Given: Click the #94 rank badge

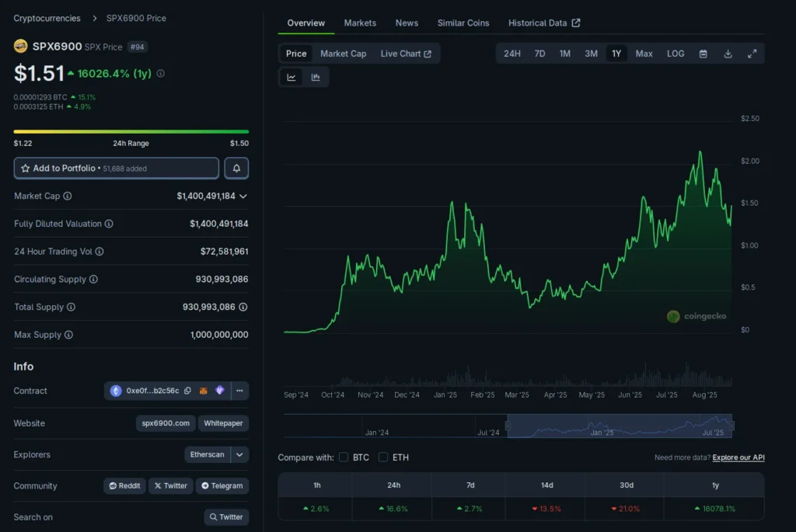Looking at the screenshot, I should coord(137,47).
